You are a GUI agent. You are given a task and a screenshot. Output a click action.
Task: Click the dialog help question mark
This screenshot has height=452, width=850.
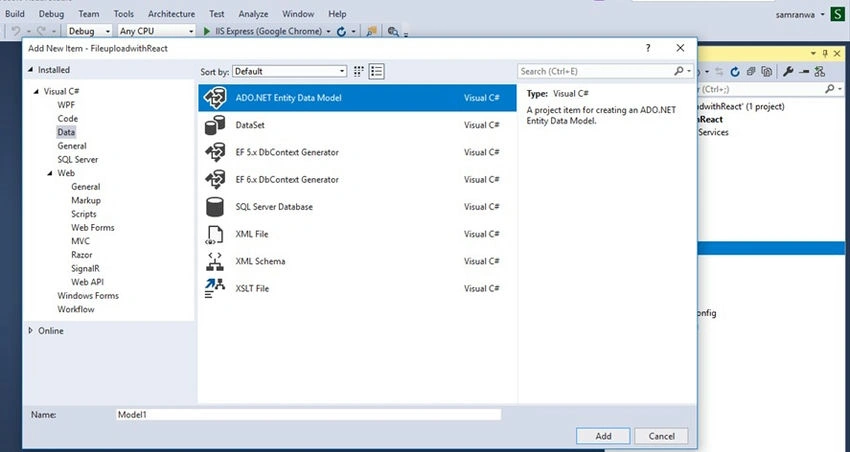(648, 48)
